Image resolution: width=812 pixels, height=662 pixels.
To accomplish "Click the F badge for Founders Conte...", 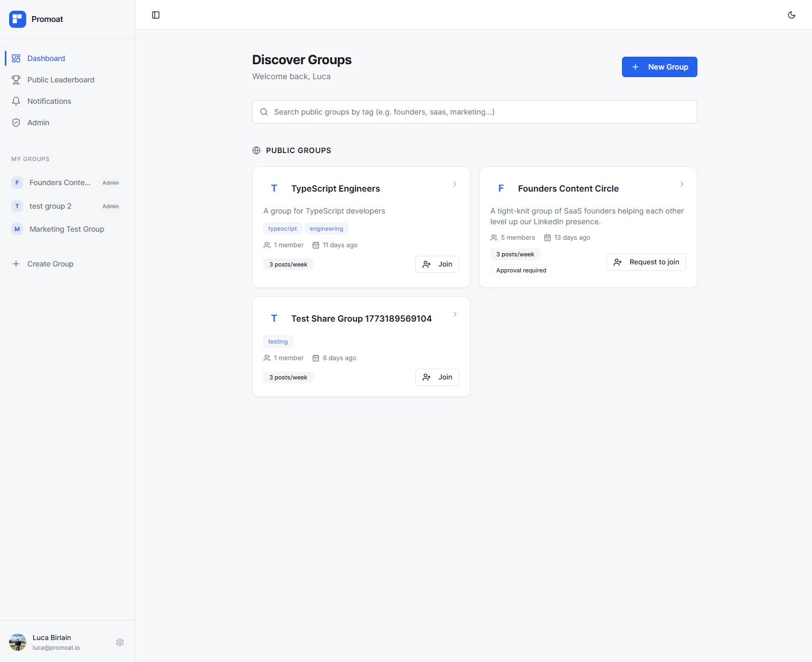I will (x=17, y=182).
